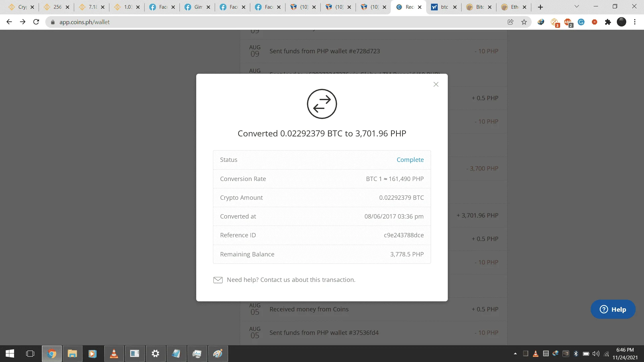Open 'Sent funds from PHP wallet #e728d723' transaction
Screen dimensions: 644x362
[x=374, y=51]
